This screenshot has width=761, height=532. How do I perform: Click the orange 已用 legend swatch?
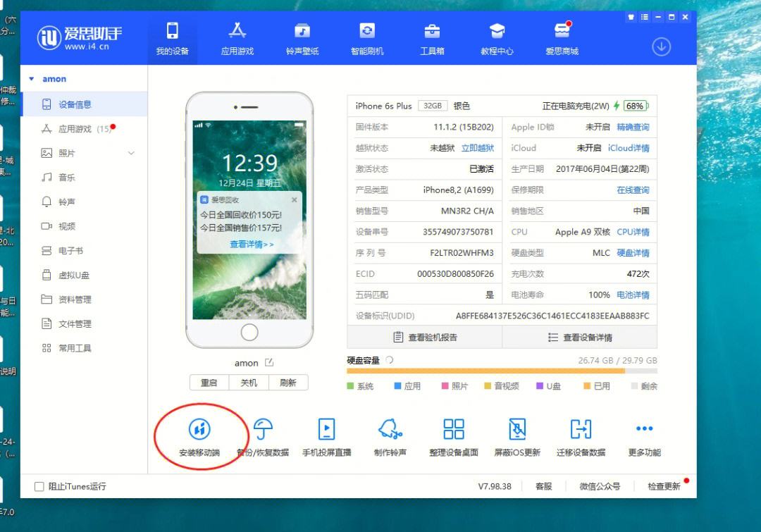(x=587, y=386)
